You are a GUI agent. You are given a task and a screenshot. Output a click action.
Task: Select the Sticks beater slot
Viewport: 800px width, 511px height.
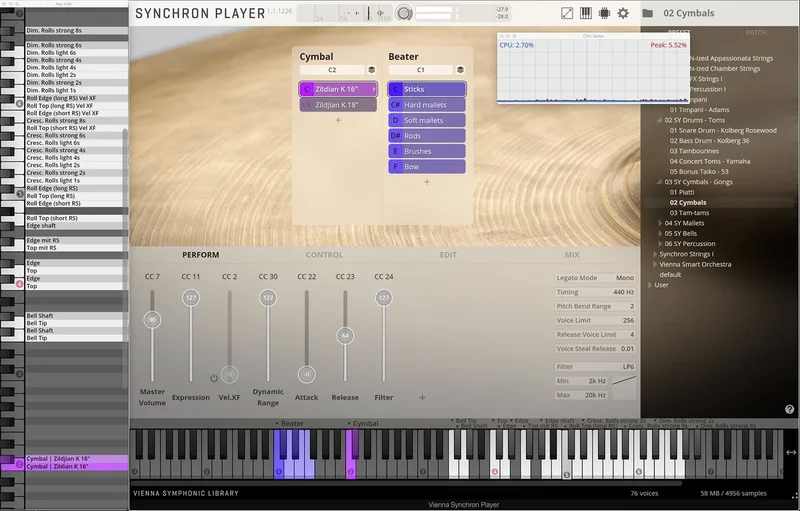pos(427,89)
